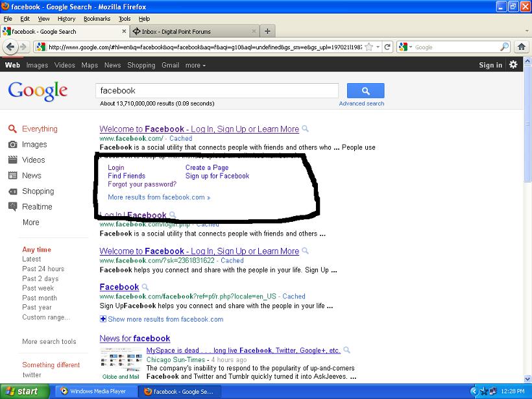Click the Firefox Back arrow button
Viewport: 532px width, 399px height.
point(10,47)
